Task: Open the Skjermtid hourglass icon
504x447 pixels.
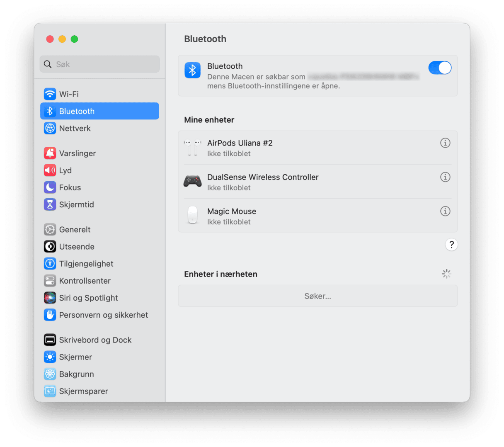Action: 50,204
